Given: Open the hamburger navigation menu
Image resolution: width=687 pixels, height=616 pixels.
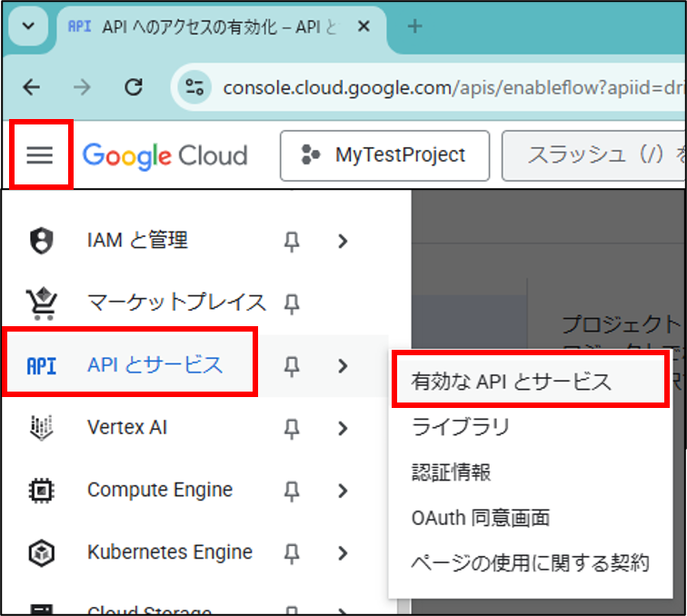Looking at the screenshot, I should (x=40, y=155).
